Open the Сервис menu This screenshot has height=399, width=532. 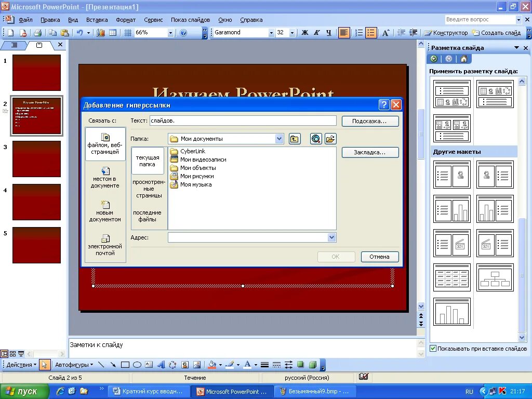[x=153, y=20]
